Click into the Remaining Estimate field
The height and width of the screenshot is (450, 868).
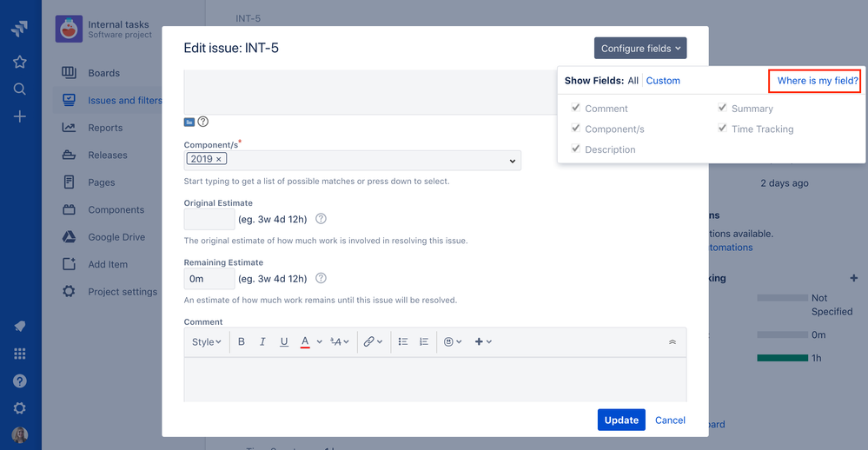[x=209, y=278]
